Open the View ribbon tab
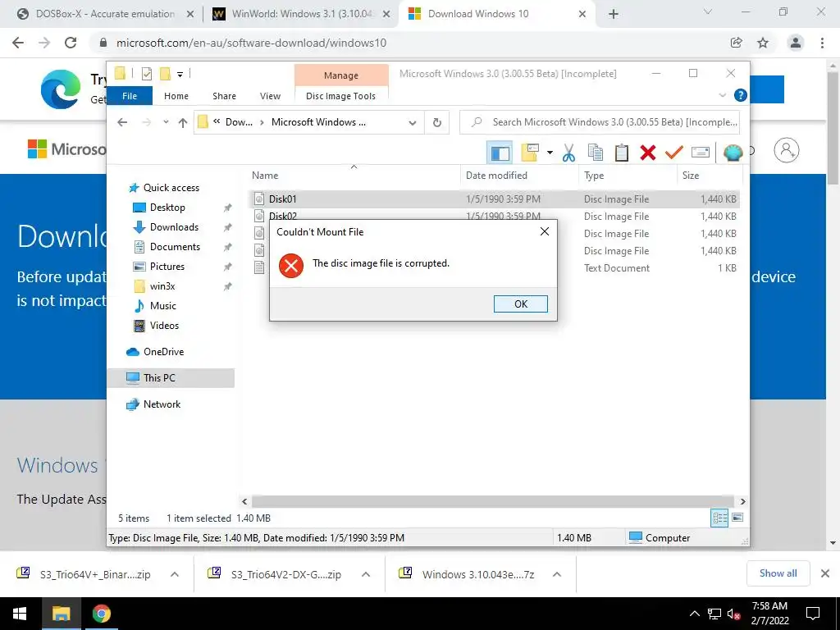The width and height of the screenshot is (840, 630). (270, 96)
